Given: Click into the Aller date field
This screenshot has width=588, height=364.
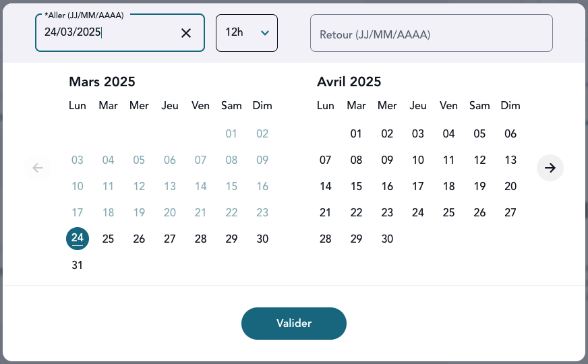Looking at the screenshot, I should (108, 33).
